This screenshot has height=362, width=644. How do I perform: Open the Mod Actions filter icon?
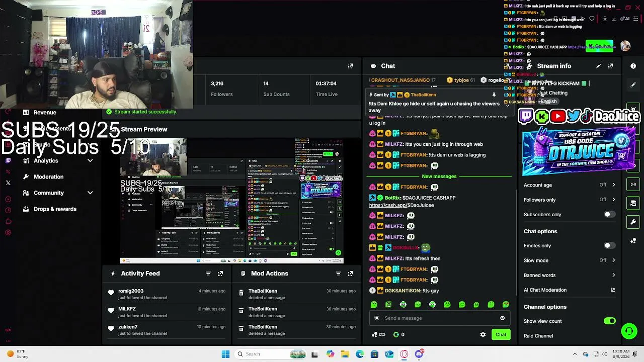(x=339, y=274)
